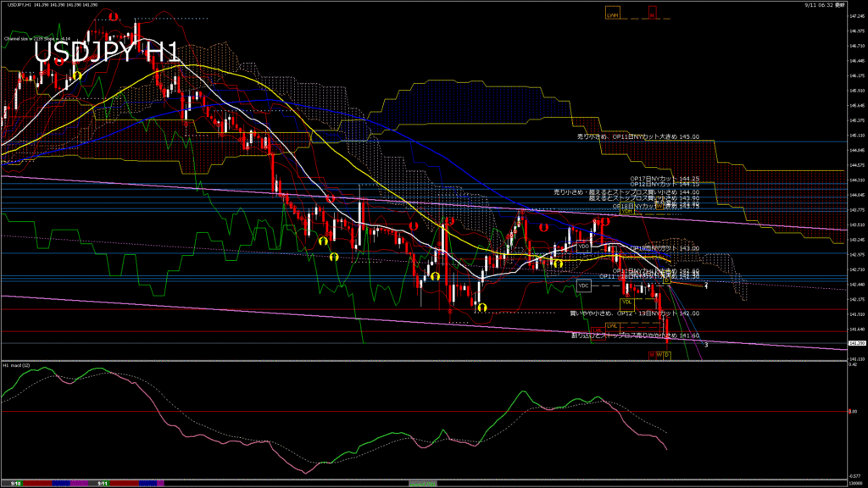
Task: Select the YDC marker box
Action: coord(583,286)
